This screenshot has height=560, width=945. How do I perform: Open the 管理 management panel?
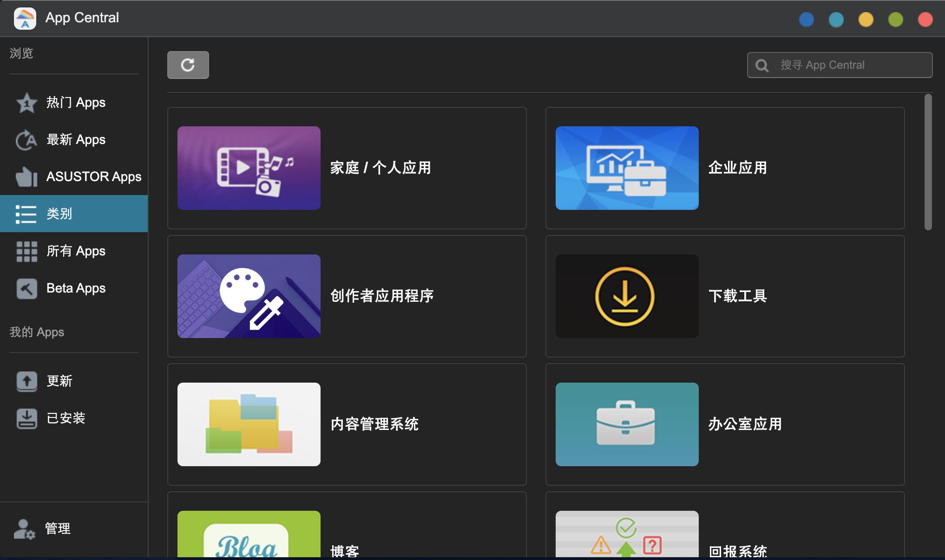pos(57,528)
